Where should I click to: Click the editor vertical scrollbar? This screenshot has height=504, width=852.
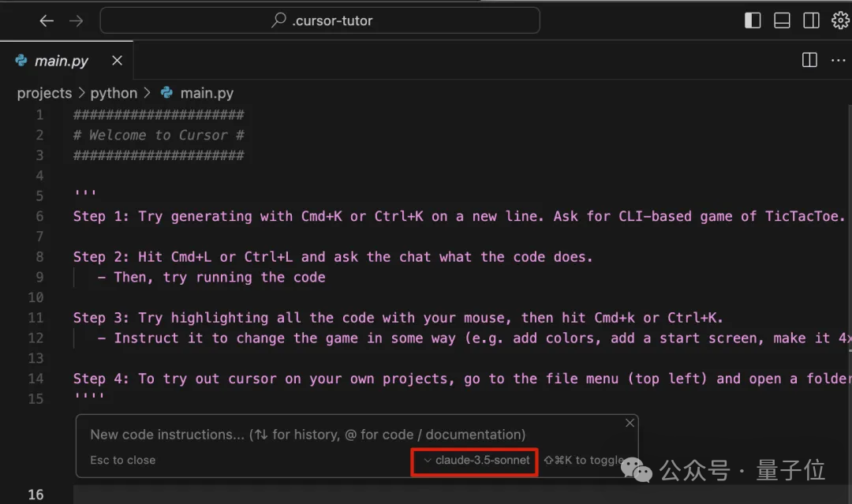click(850, 230)
